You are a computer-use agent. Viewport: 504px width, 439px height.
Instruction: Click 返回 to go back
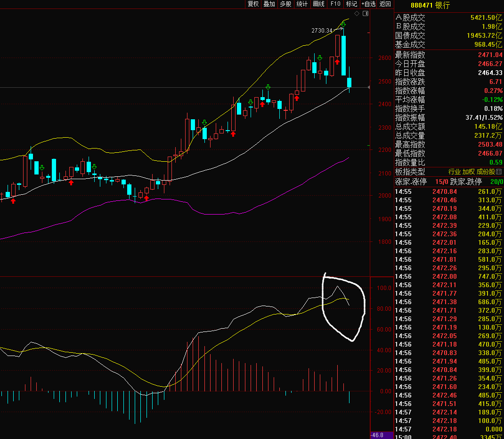(385, 4)
